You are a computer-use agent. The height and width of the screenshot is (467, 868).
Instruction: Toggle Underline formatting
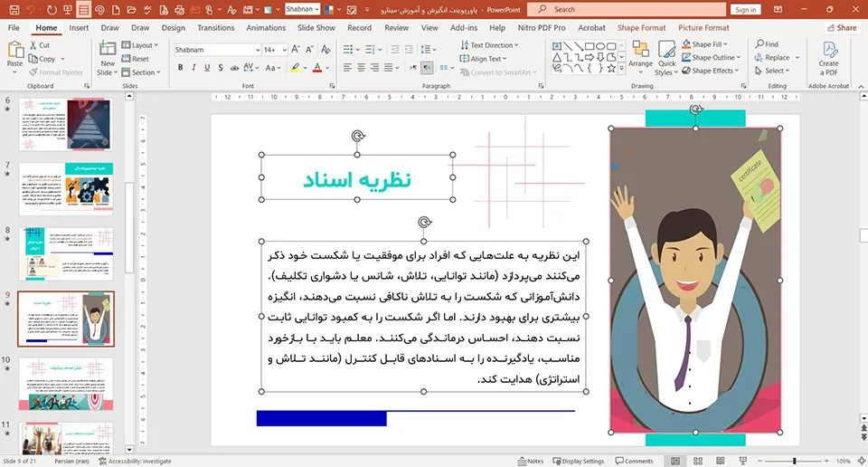click(207, 68)
